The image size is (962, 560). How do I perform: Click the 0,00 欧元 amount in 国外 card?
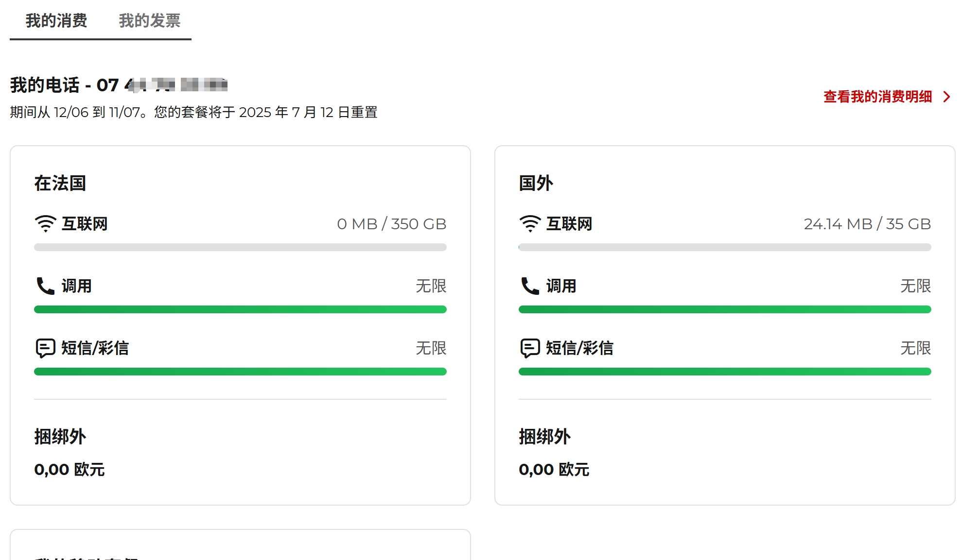[554, 470]
